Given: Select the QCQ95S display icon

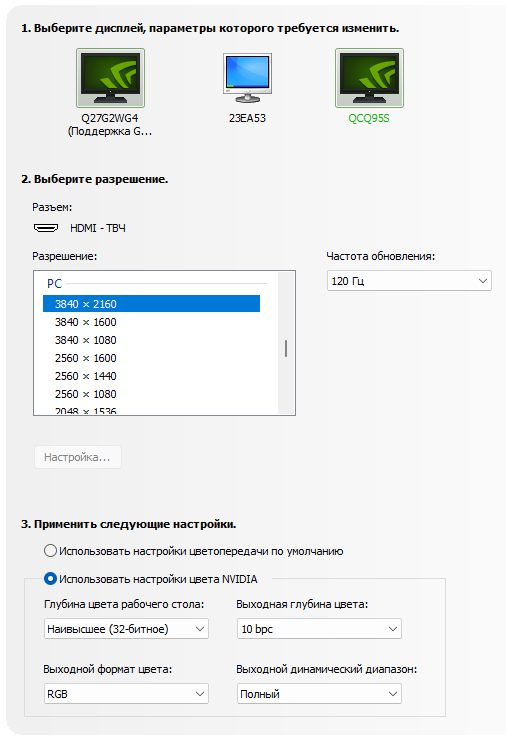Looking at the screenshot, I should pyautogui.click(x=369, y=78).
